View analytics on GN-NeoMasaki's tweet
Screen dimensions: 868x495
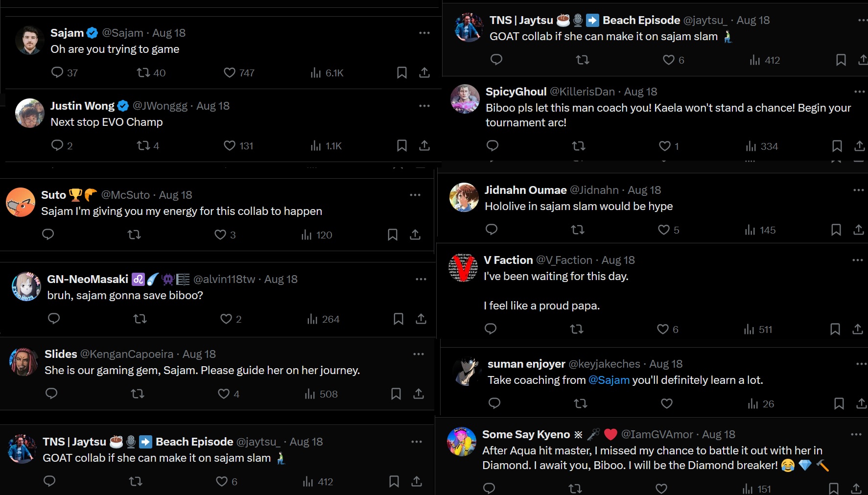click(x=313, y=319)
